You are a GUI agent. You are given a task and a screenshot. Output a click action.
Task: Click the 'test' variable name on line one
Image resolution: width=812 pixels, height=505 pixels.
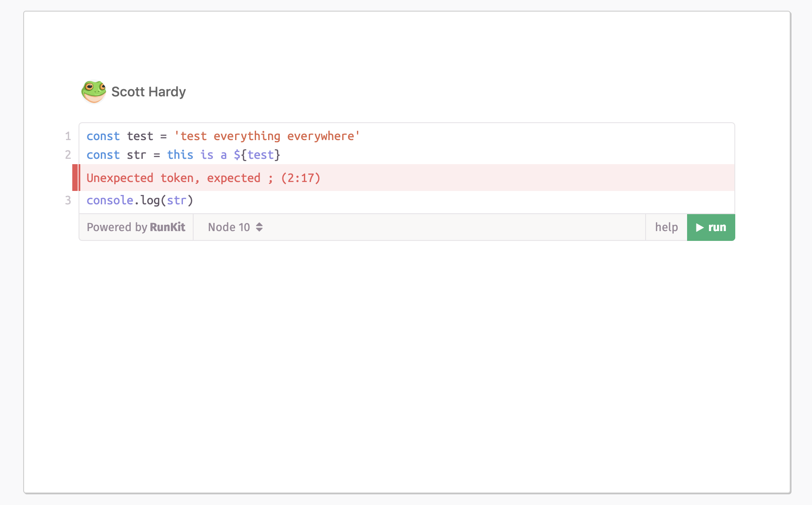[x=140, y=136]
